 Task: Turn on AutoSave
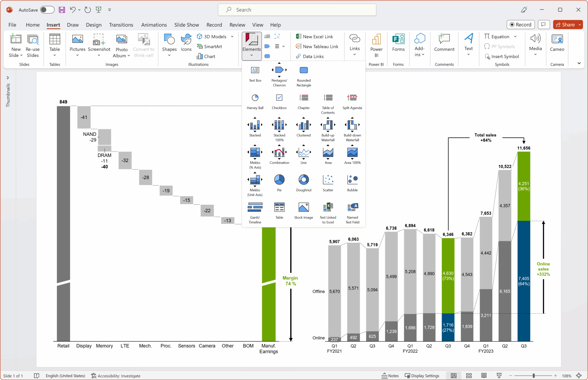47,10
